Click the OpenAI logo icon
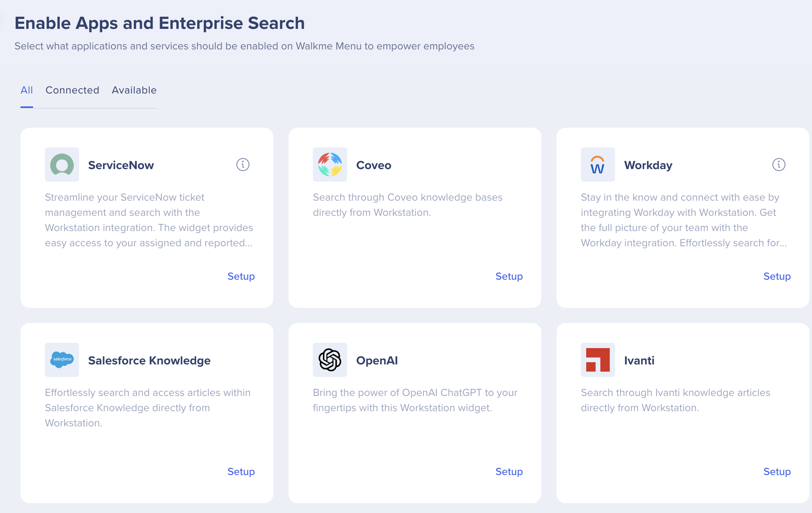This screenshot has width=812, height=513. (x=330, y=360)
